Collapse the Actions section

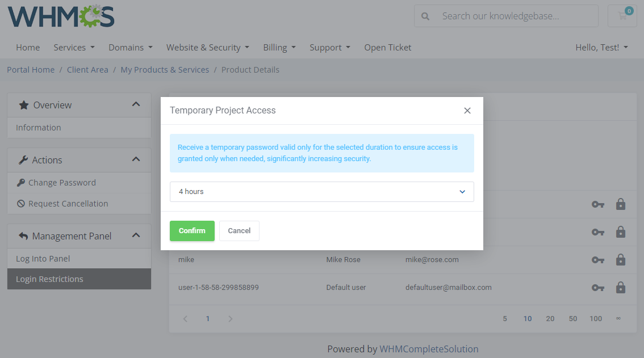pyautogui.click(x=136, y=159)
